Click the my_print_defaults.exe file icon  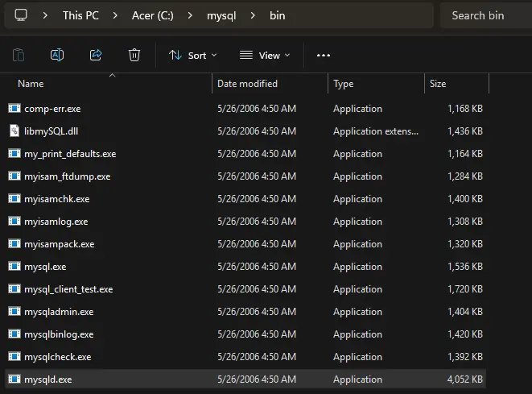tap(14, 154)
